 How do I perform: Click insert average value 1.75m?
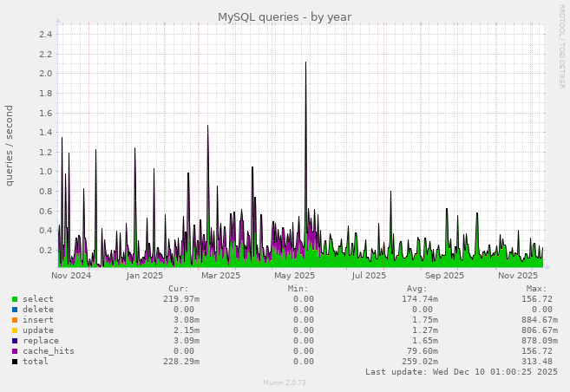pyautogui.click(x=425, y=320)
